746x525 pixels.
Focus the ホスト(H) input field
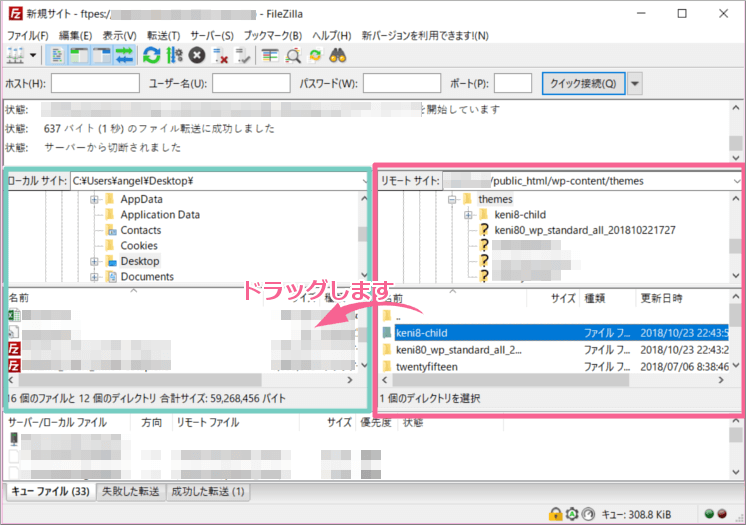click(95, 83)
